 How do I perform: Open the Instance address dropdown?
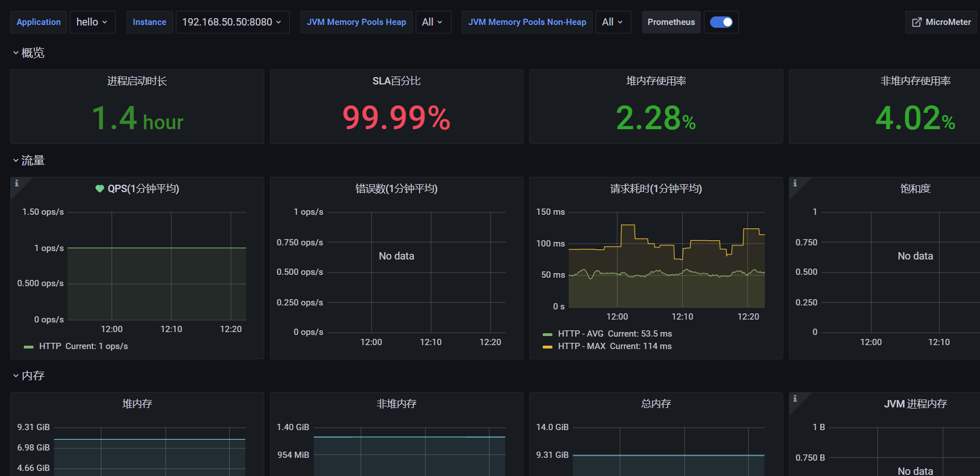(232, 22)
